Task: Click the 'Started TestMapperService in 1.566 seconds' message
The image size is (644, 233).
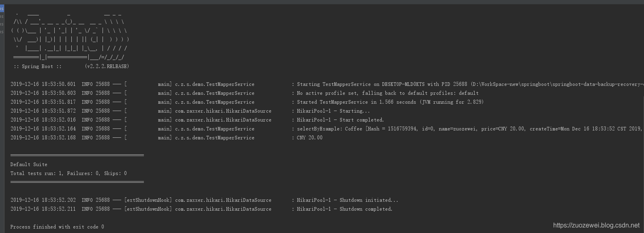Action: 390,102
